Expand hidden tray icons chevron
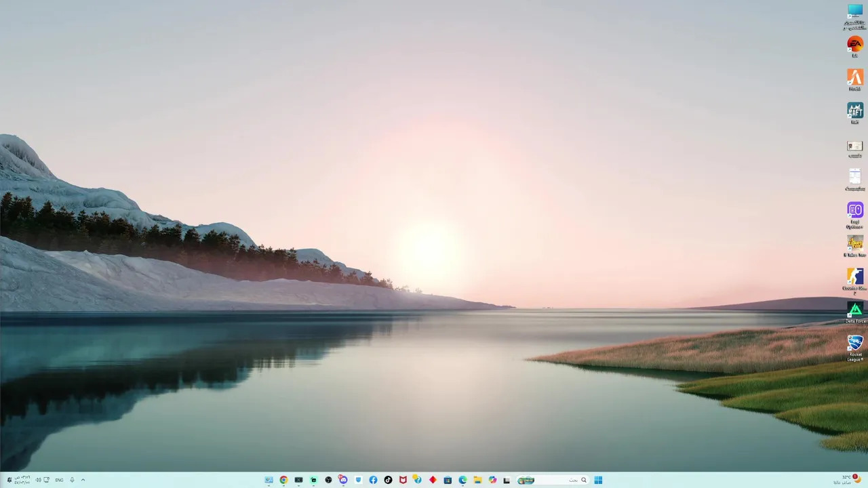 point(83,480)
